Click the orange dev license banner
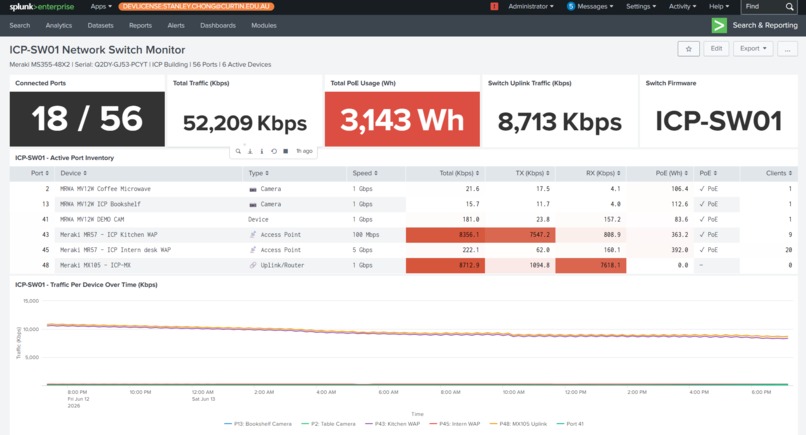 click(196, 7)
